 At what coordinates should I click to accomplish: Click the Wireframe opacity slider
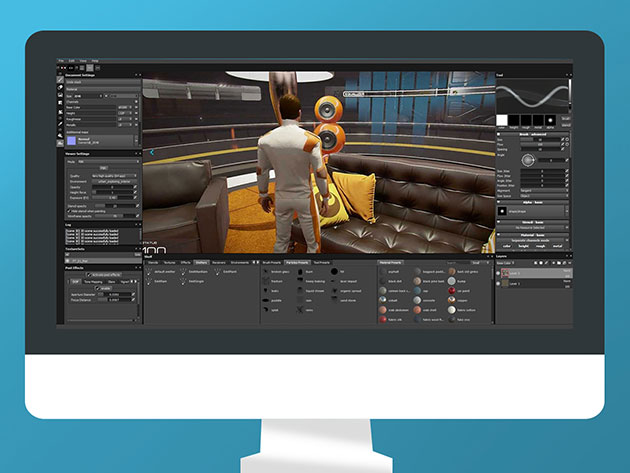[115, 216]
